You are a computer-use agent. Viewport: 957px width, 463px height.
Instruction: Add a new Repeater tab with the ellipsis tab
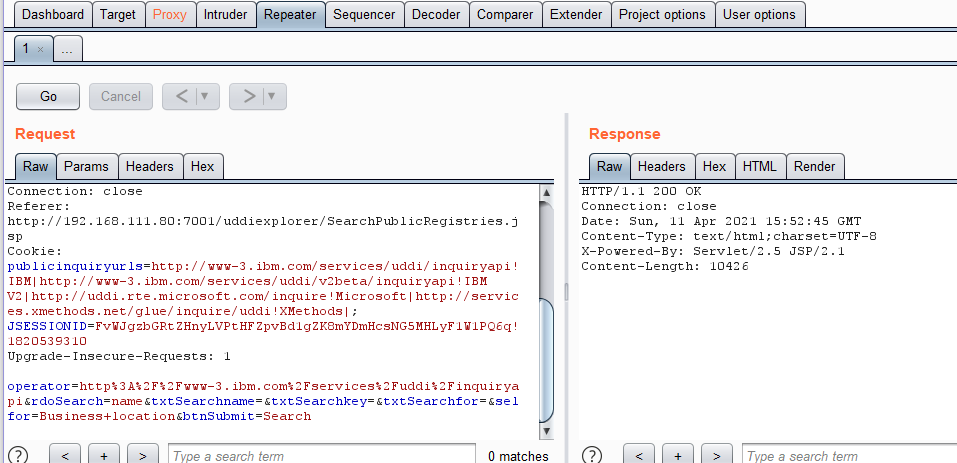click(67, 49)
